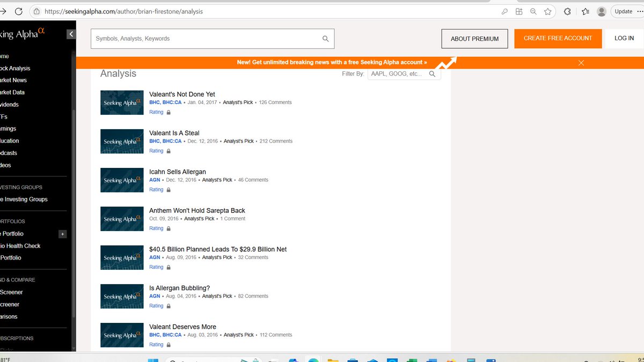Click thumbnail for Is Allergan Bubbling?
The width and height of the screenshot is (644, 362).
point(122,296)
